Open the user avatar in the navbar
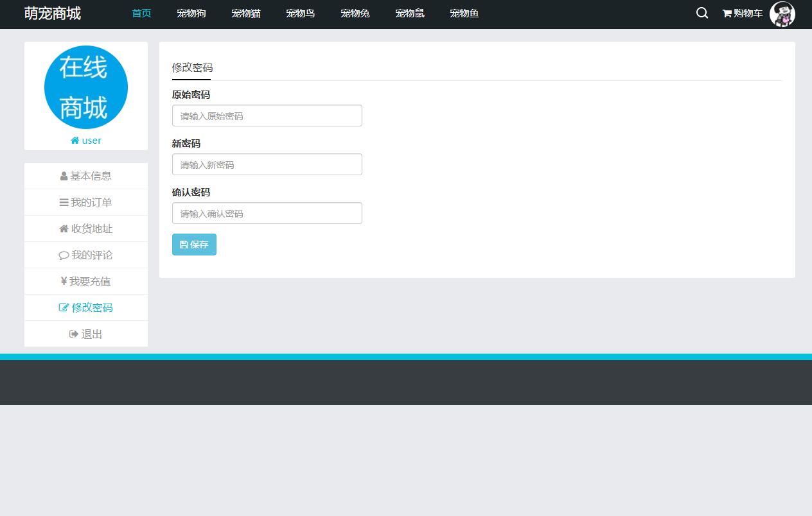The height and width of the screenshot is (516, 812). click(x=782, y=14)
